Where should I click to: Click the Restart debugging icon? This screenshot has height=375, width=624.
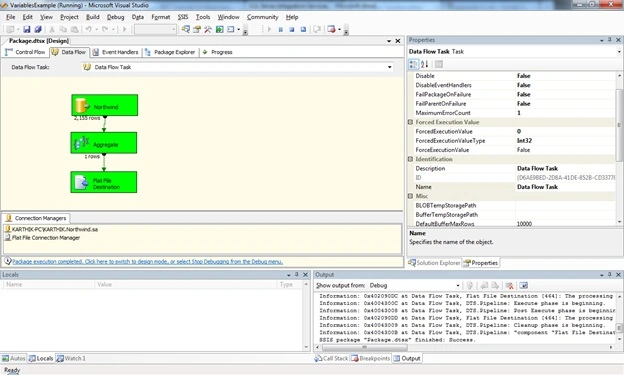(303, 29)
